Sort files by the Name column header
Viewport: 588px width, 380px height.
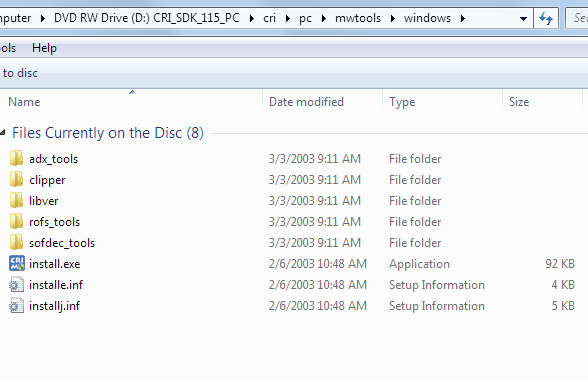coord(131,102)
